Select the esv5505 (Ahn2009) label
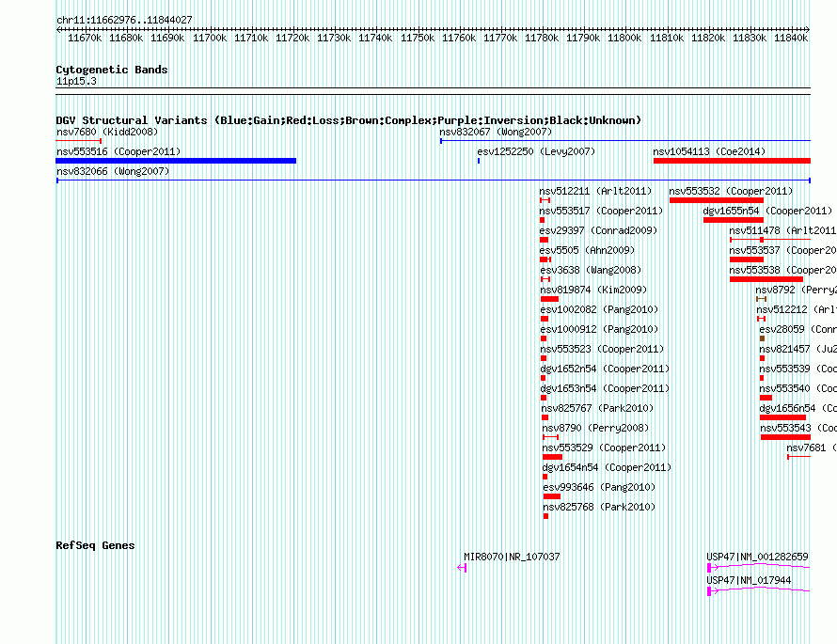This screenshot has width=837, height=644. point(587,250)
